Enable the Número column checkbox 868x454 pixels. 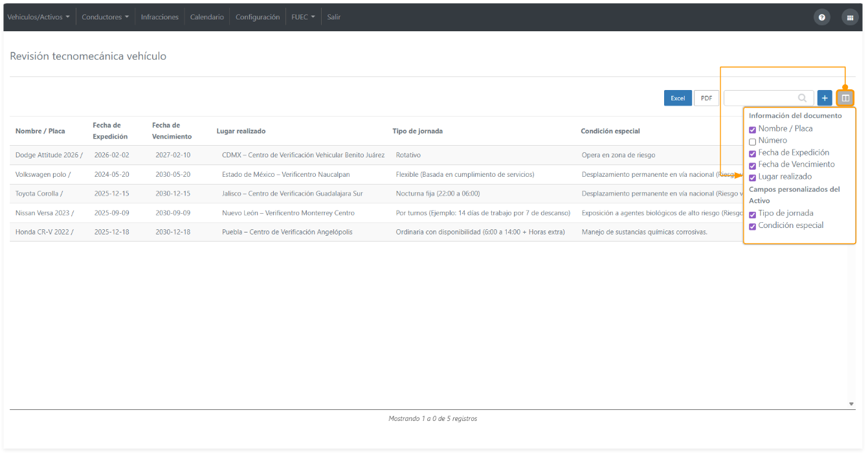tap(752, 141)
